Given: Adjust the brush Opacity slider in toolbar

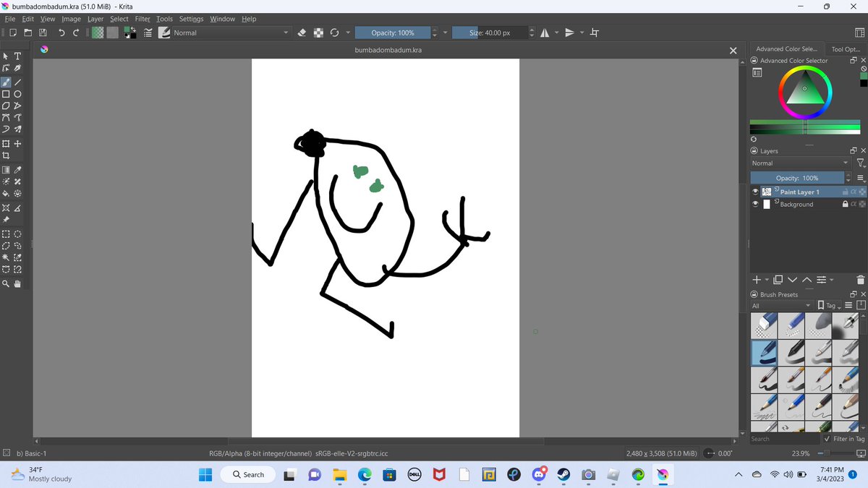Looking at the screenshot, I should tap(393, 33).
